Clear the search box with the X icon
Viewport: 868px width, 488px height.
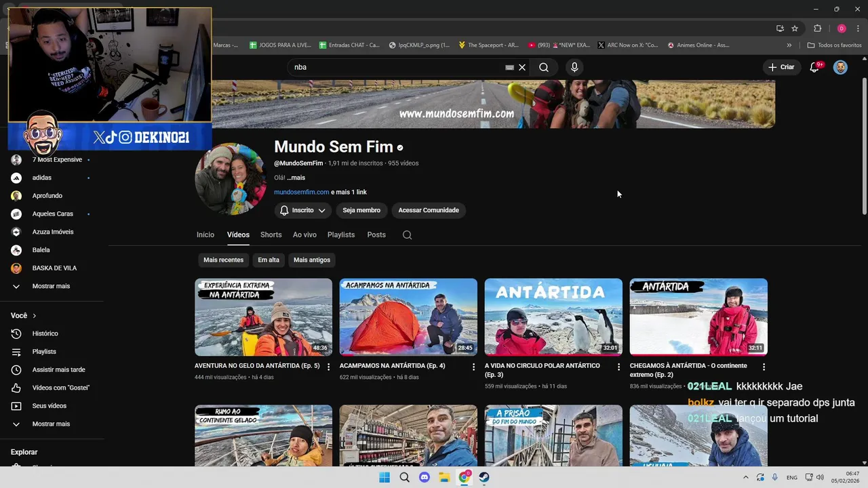tap(522, 67)
